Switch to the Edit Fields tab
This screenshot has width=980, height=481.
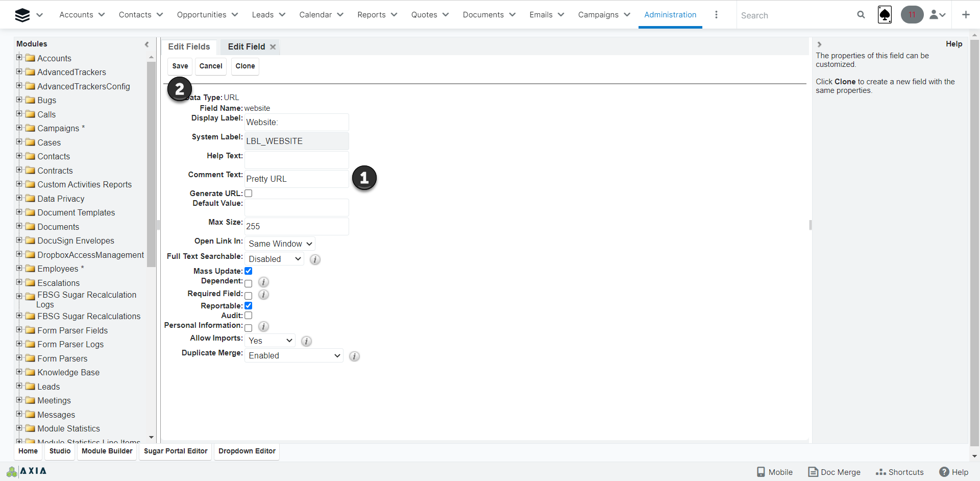click(189, 47)
